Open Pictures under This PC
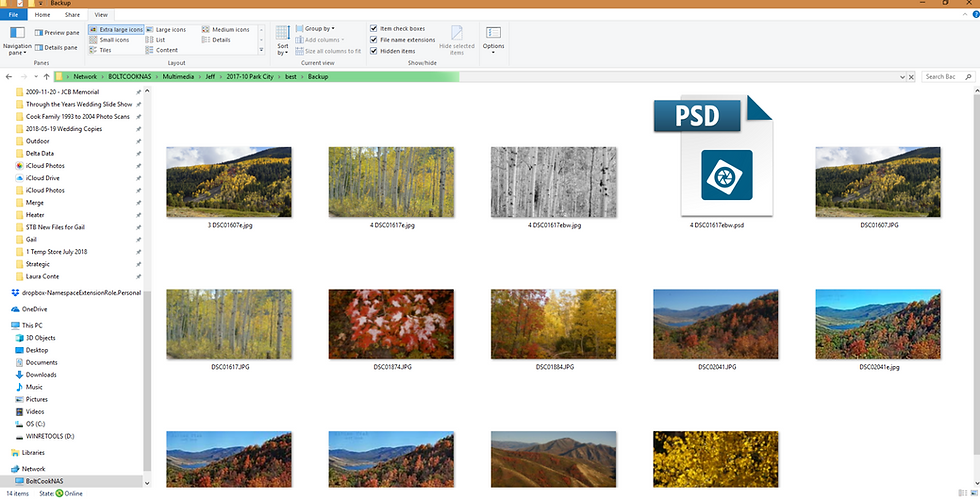This screenshot has height=499, width=980. pos(32,399)
